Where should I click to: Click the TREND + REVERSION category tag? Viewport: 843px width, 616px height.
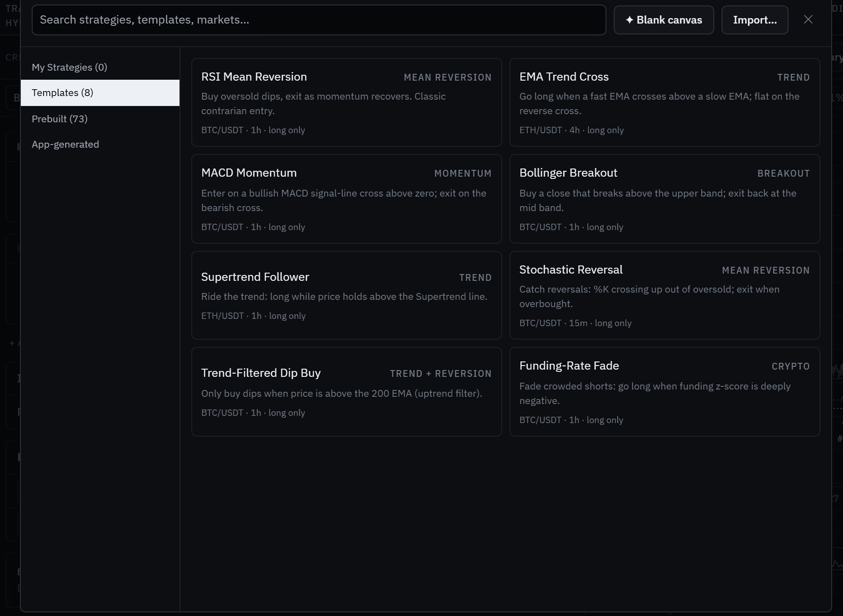(441, 374)
